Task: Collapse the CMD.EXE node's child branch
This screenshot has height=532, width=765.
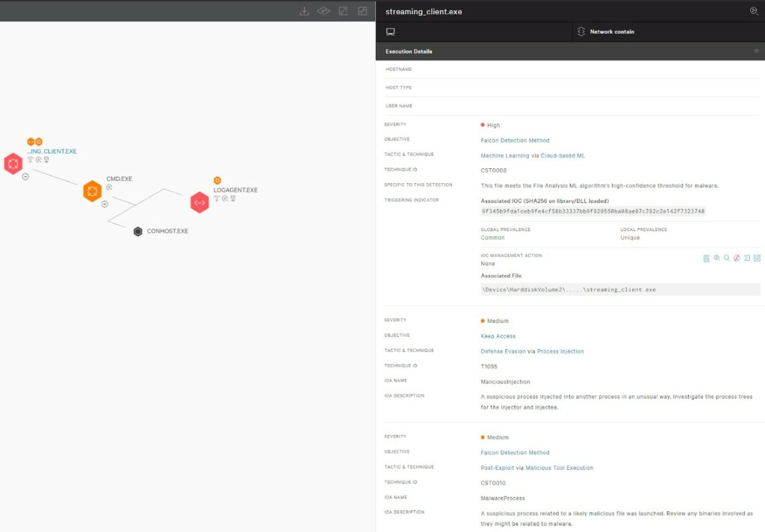Action: coord(105,204)
